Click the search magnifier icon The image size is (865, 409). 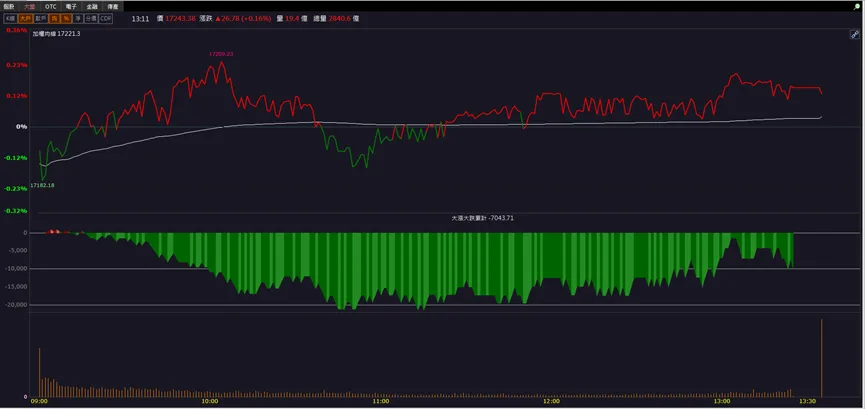[857, 6]
